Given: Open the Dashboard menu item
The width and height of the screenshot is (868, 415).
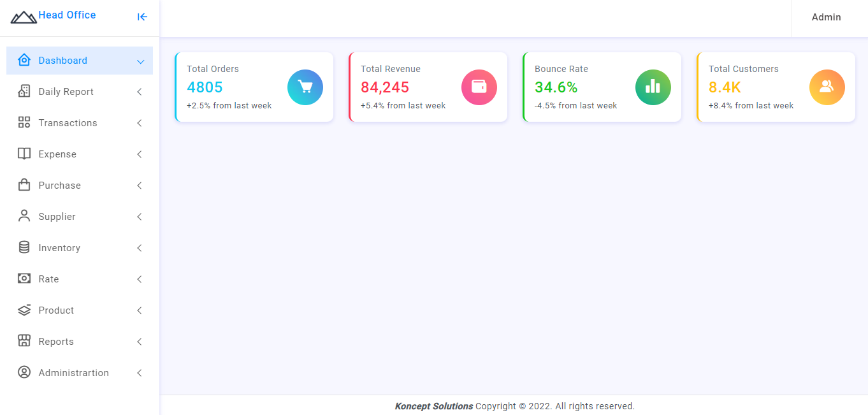Looking at the screenshot, I should [80, 61].
